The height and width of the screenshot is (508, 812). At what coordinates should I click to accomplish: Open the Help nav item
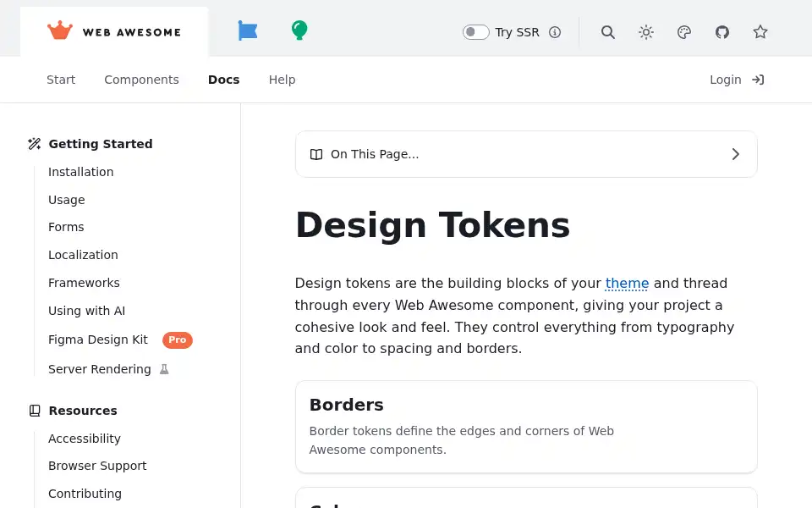pos(282,80)
